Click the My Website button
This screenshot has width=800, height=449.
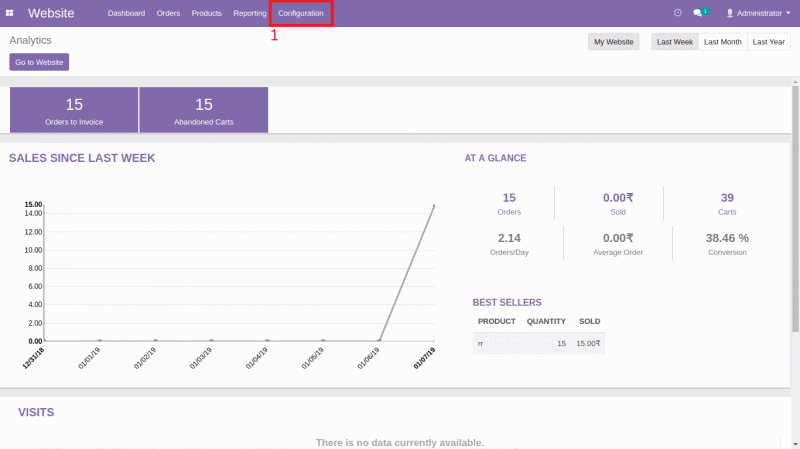tap(614, 42)
